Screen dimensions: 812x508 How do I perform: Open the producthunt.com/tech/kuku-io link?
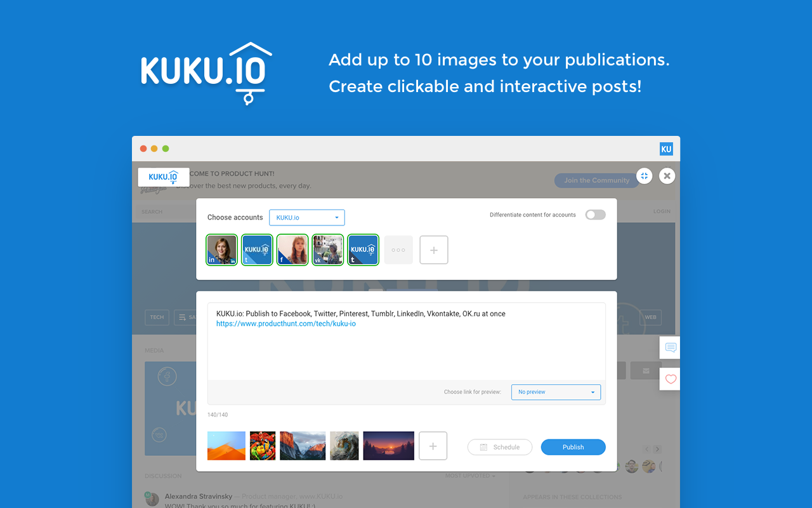(286, 324)
